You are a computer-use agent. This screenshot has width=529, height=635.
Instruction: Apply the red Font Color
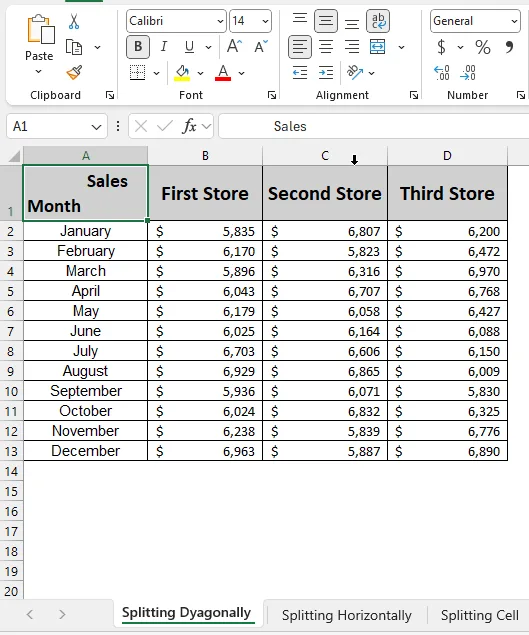(223, 73)
